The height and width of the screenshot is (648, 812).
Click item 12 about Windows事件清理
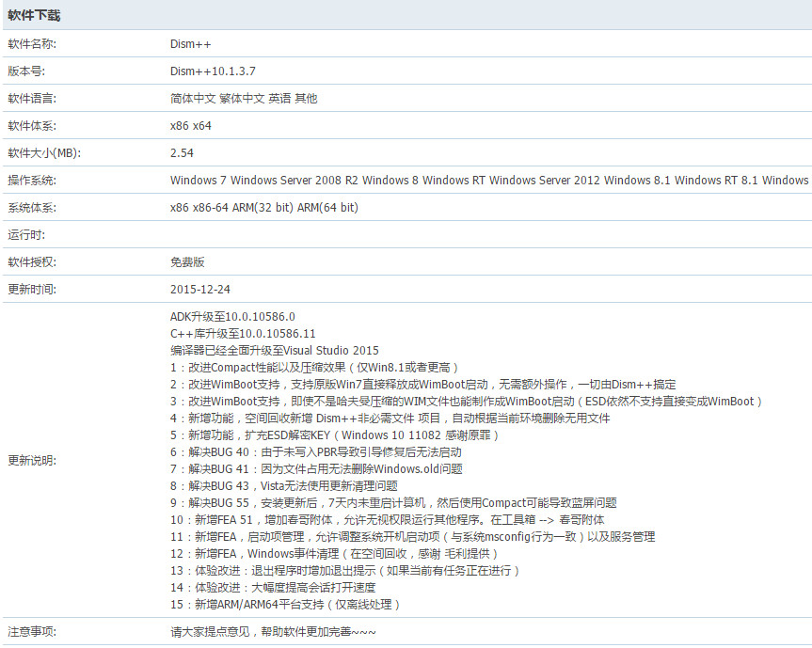click(334, 554)
